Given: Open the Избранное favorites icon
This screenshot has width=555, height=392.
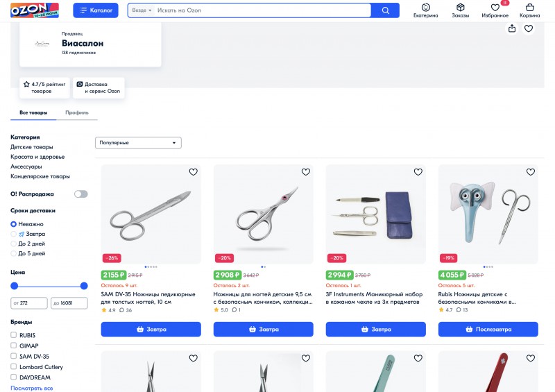Looking at the screenshot, I should click(495, 10).
